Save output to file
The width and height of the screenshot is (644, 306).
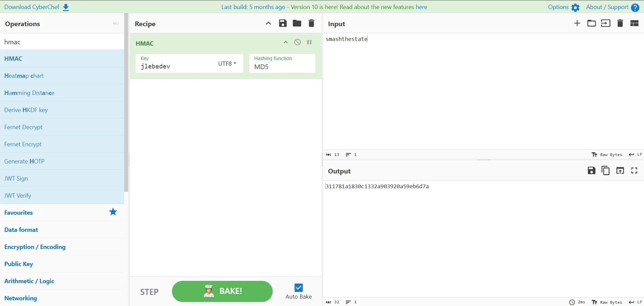click(591, 171)
